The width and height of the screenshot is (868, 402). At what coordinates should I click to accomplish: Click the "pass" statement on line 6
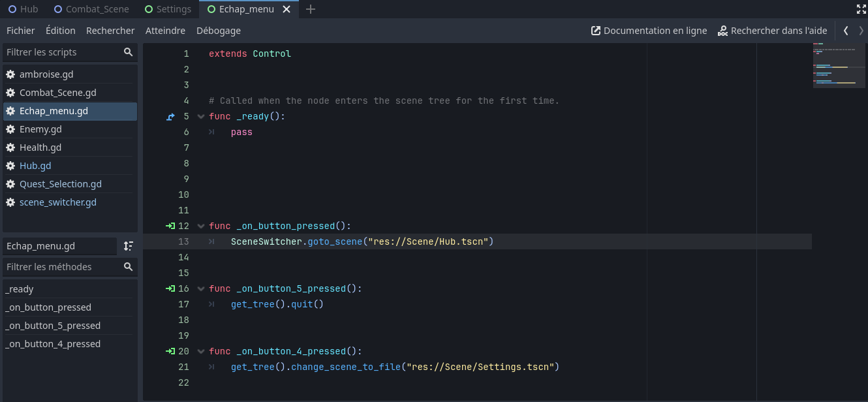tap(241, 132)
